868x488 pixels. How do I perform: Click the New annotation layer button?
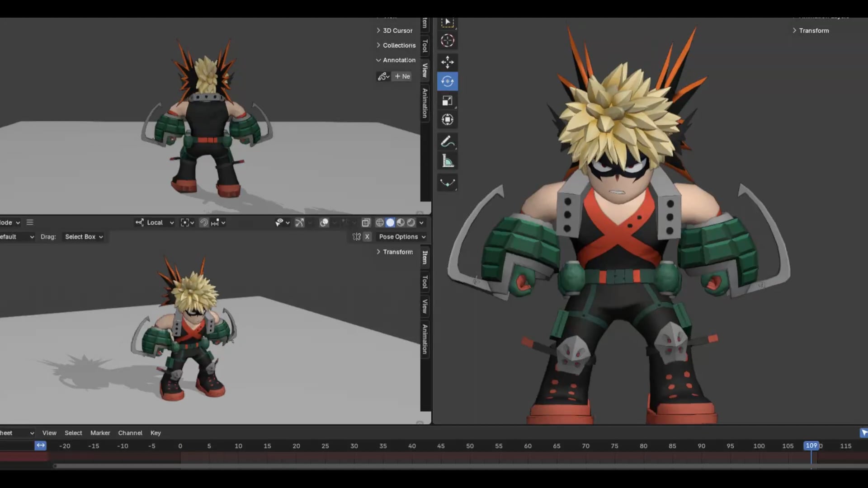402,76
